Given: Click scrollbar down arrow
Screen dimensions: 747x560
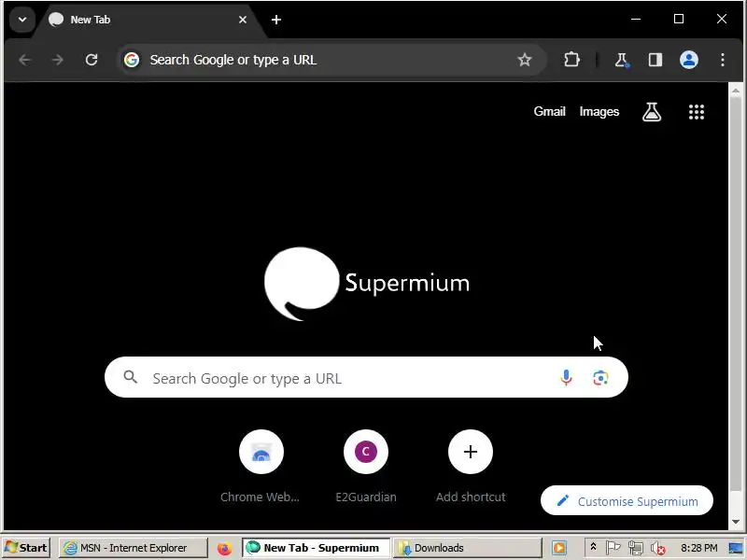Looking at the screenshot, I should pyautogui.click(x=736, y=522).
